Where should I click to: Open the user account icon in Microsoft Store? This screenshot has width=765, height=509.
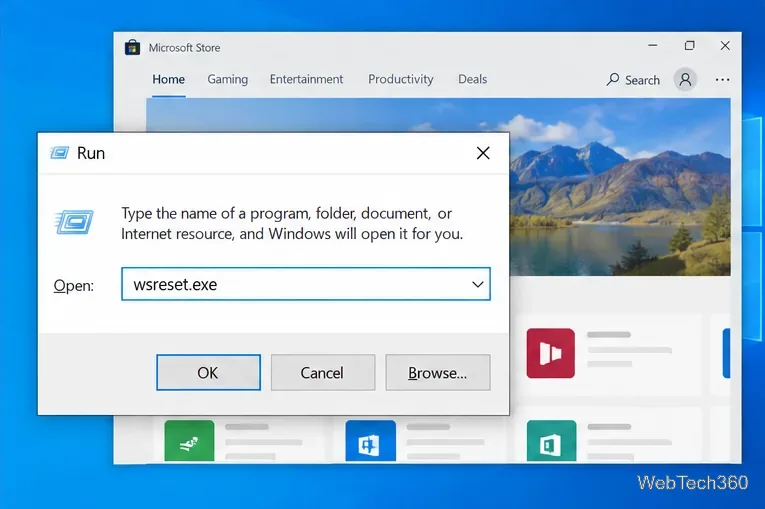pos(685,79)
